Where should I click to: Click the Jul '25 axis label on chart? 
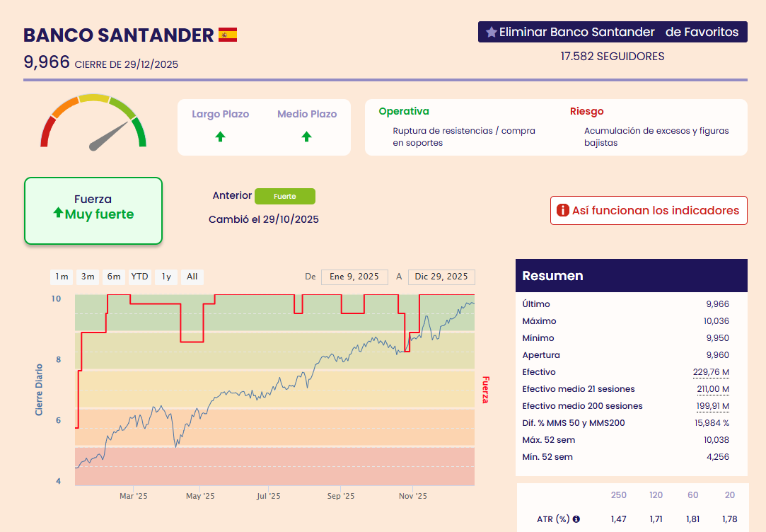[x=269, y=496]
